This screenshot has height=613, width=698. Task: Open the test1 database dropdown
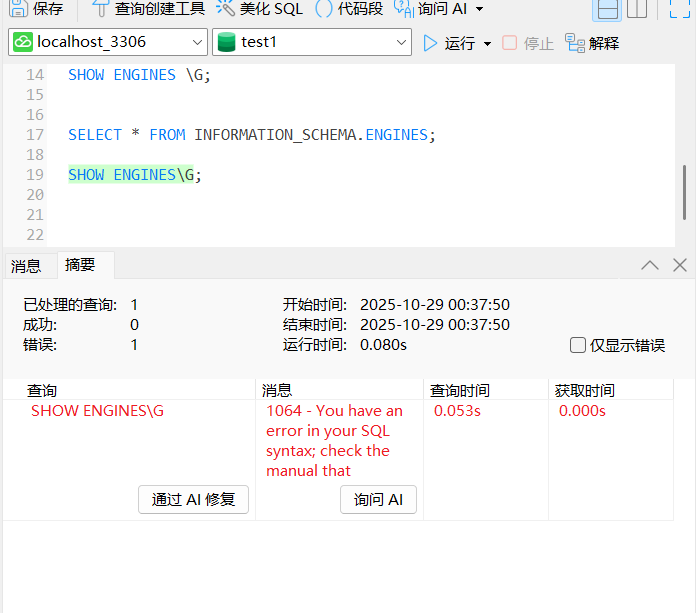(312, 42)
